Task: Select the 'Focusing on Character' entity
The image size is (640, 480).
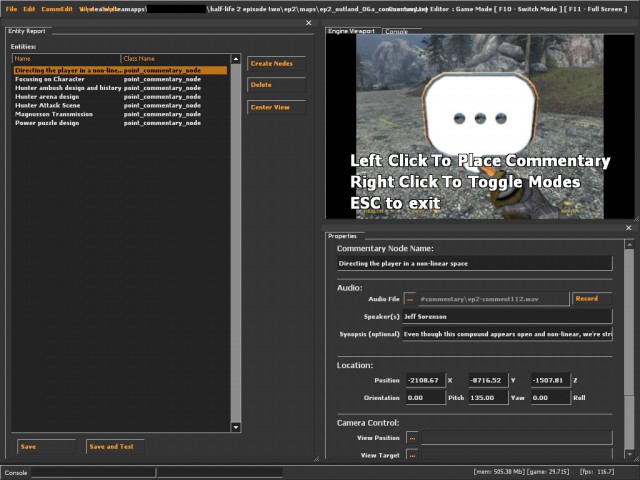Action: tap(120, 79)
